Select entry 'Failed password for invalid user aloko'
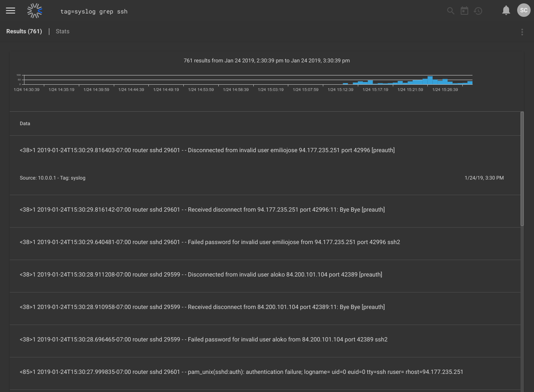 (265, 341)
